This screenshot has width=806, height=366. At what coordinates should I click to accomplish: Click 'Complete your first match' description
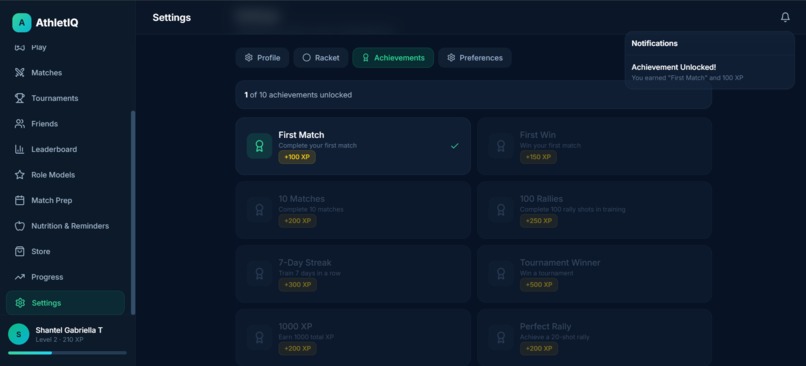318,145
